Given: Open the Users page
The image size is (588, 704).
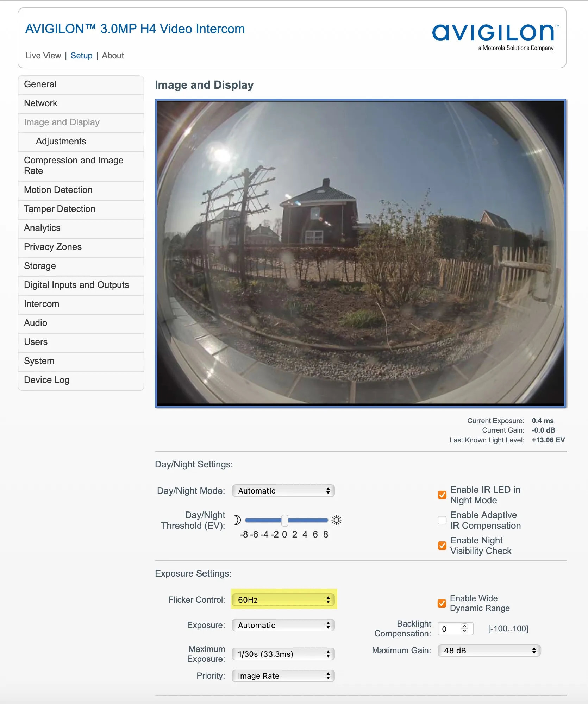Looking at the screenshot, I should (x=81, y=342).
